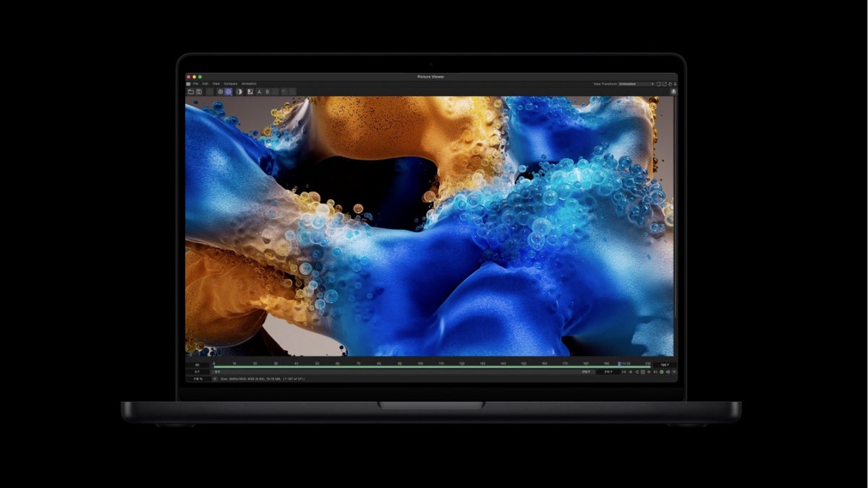The height and width of the screenshot is (488, 868).
Task: Toggle playback looping in the transport controls
Action: point(663,371)
